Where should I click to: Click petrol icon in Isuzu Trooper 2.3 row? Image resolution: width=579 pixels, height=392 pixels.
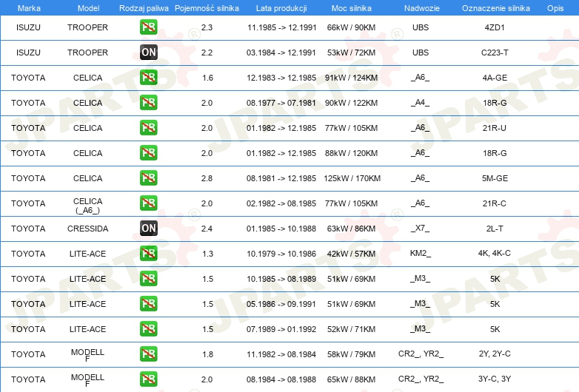(x=148, y=27)
